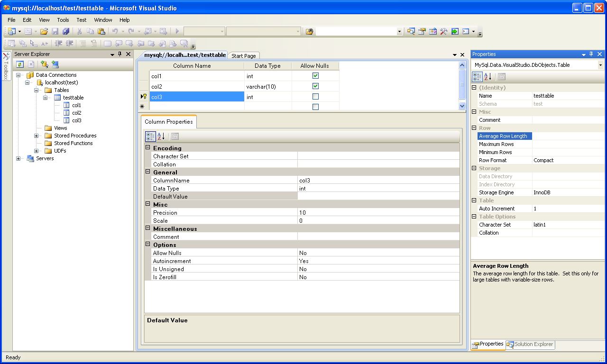This screenshot has height=364, width=607.
Task: Click the Default Value field in Column Properties
Action: tap(378, 197)
